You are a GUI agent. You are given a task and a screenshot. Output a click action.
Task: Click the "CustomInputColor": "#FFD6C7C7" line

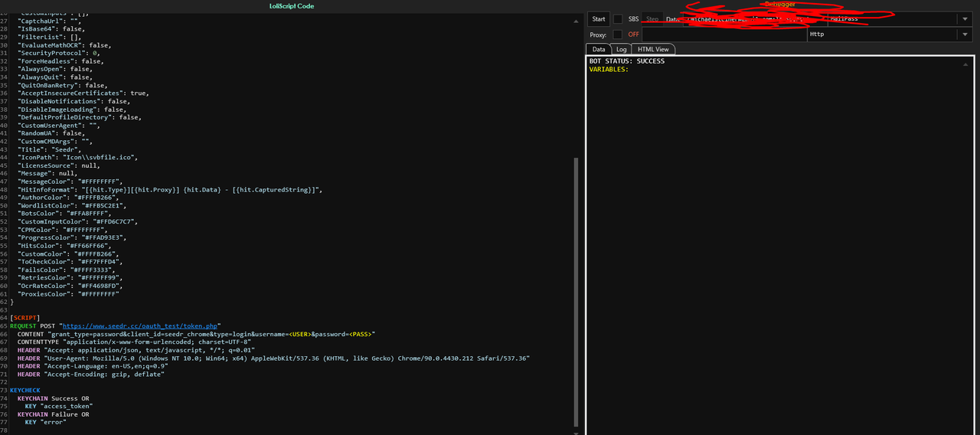[77, 221]
